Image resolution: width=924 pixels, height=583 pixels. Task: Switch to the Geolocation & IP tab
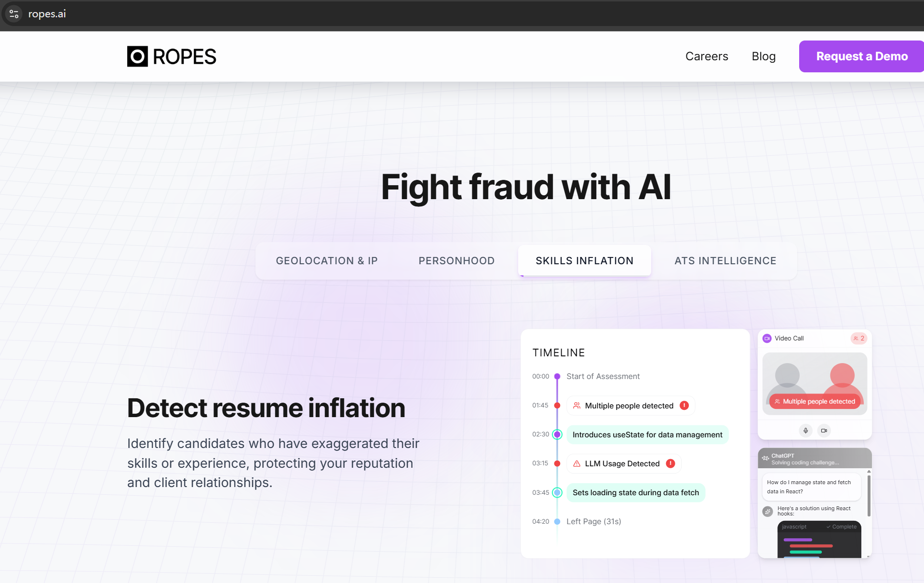(326, 261)
